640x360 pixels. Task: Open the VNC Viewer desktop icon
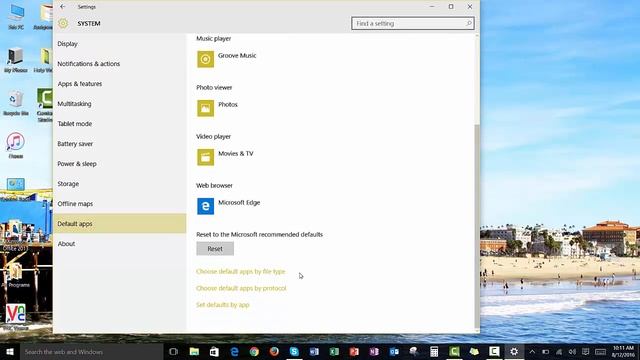(x=16, y=316)
